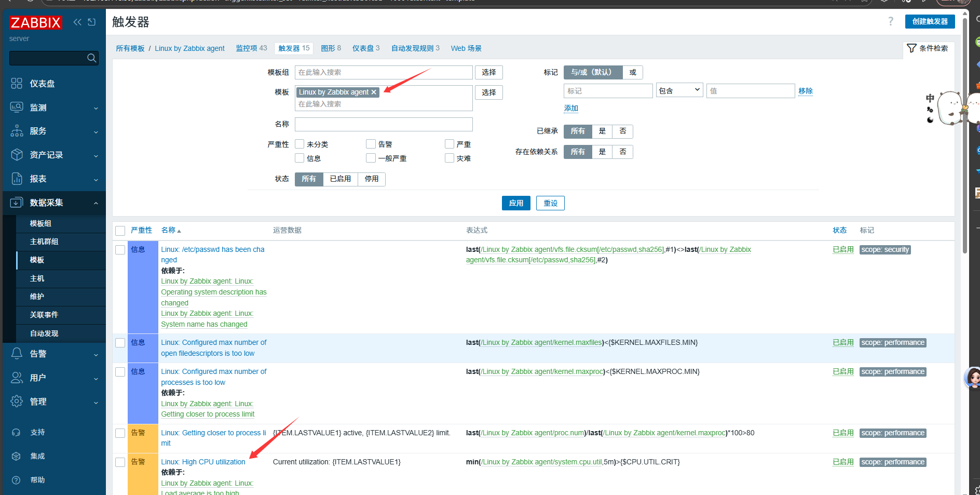980x495 pixels.
Task: Click the 数据采集 data collection icon
Action: click(x=17, y=203)
